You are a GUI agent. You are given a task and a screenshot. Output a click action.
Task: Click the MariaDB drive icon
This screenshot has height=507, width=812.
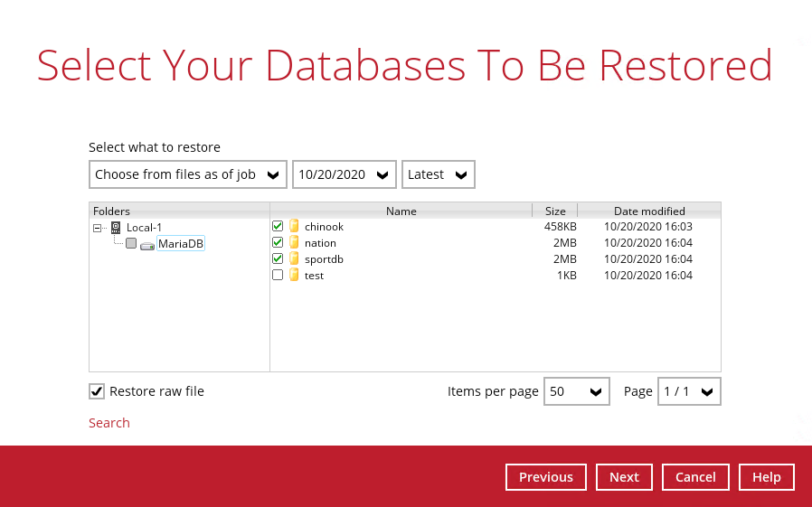(x=147, y=245)
